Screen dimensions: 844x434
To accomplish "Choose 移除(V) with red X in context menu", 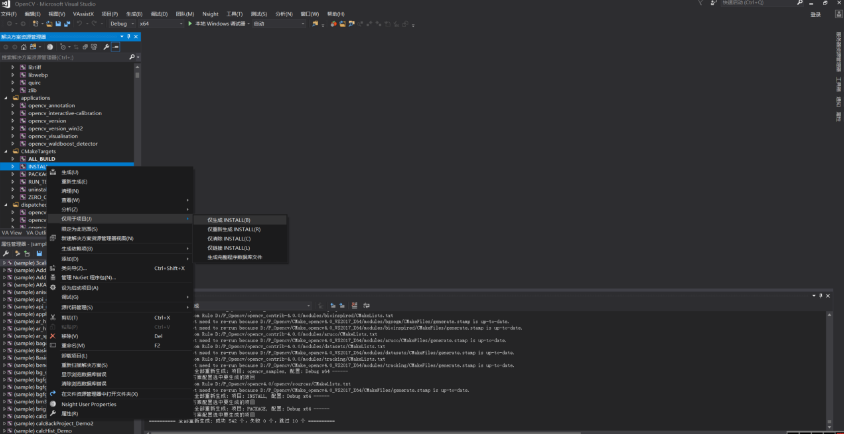I will [x=119, y=336].
